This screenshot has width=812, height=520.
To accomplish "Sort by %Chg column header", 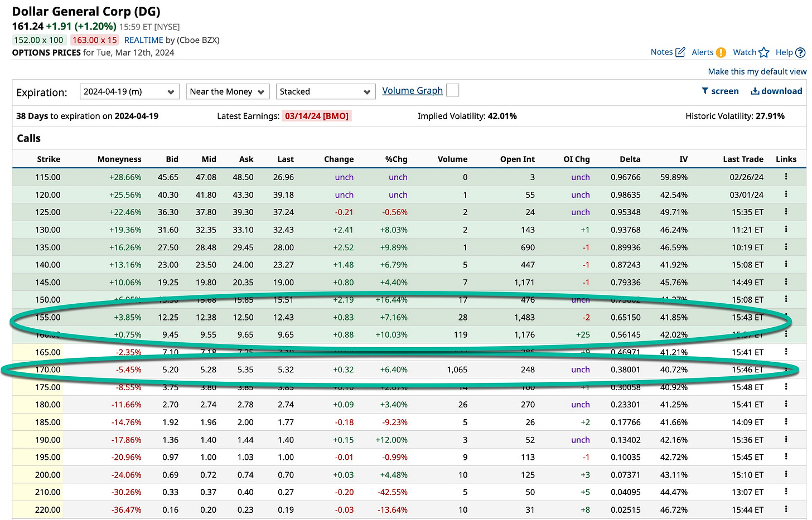I will (x=396, y=159).
